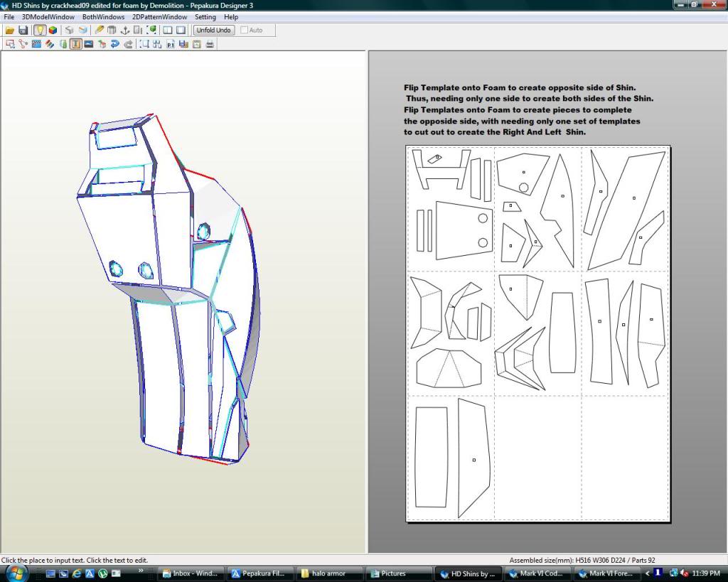The image size is (728, 582).
Task: Click the 'Flip Template onto Foam' text block
Action: pos(528,109)
